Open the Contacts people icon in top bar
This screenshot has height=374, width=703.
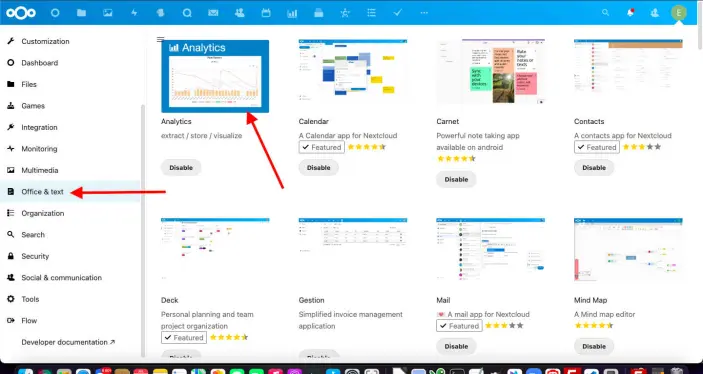tap(240, 13)
